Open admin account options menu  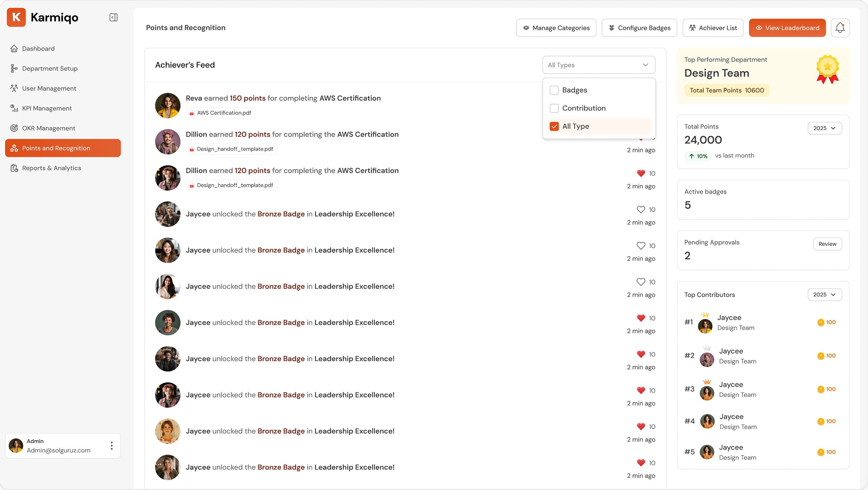111,446
